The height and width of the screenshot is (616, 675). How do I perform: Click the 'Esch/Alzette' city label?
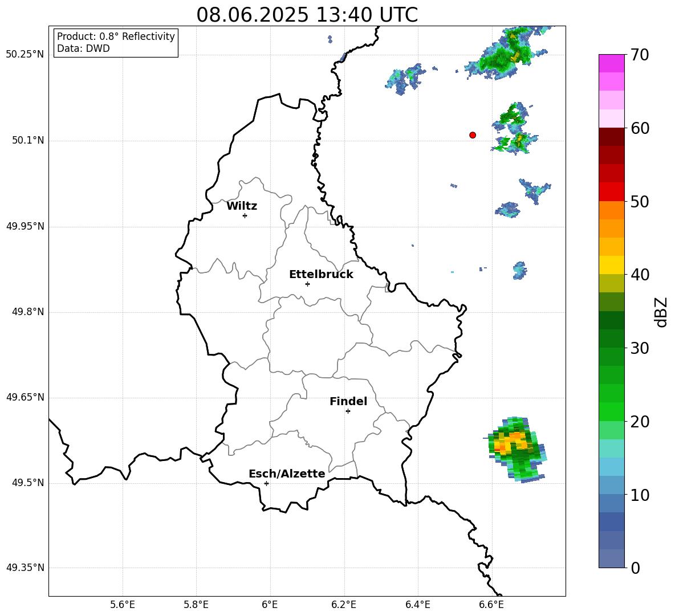click(x=287, y=474)
